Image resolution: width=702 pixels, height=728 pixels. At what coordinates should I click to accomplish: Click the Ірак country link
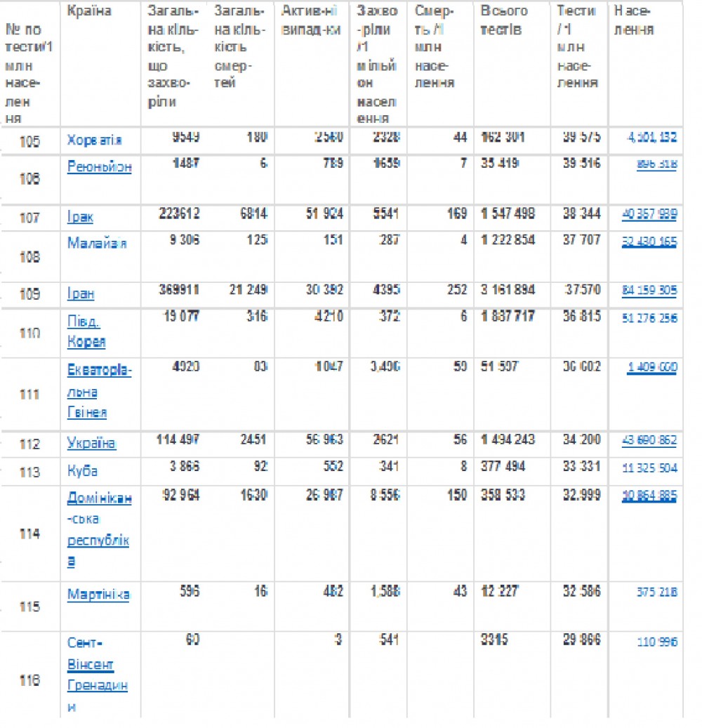80,217
